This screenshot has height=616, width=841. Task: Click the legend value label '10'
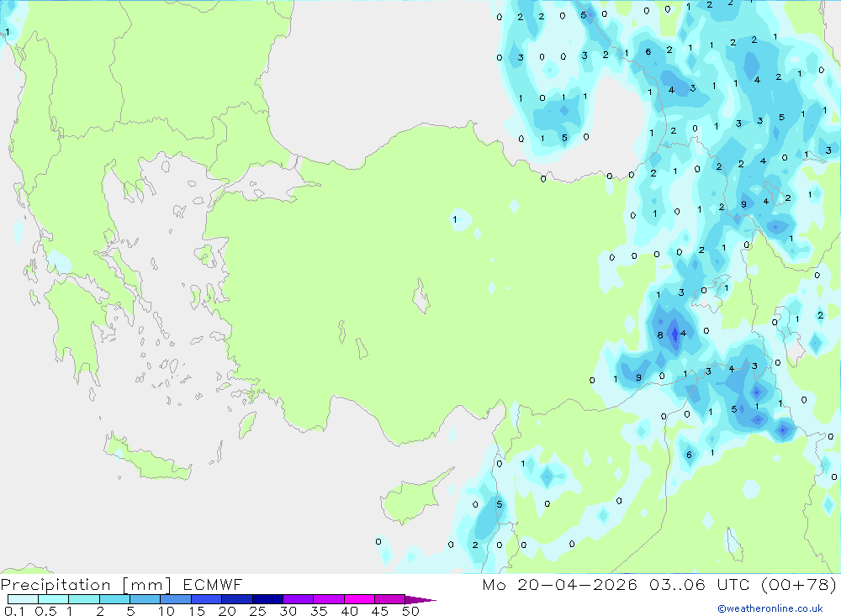(x=167, y=611)
